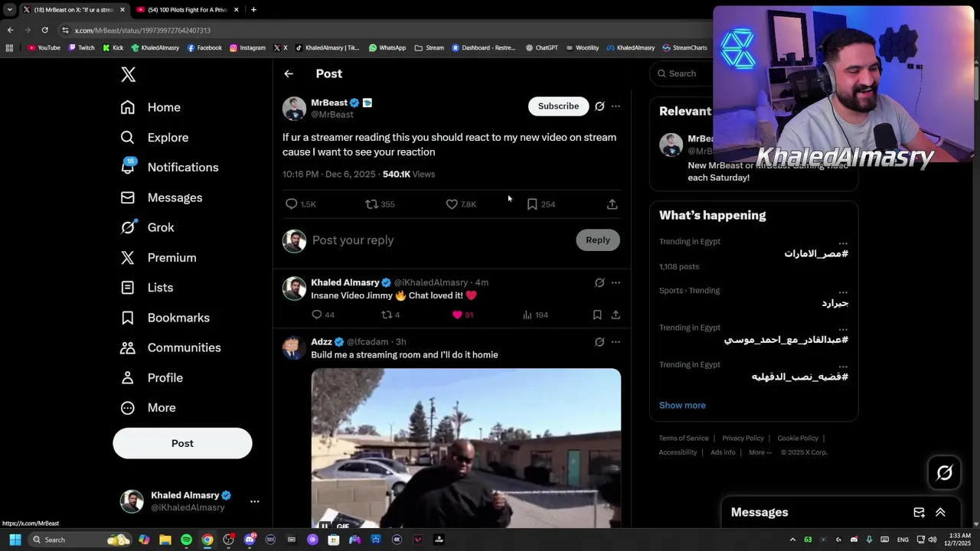Open Spotify from taskbar
Image resolution: width=980 pixels, height=551 pixels.
click(186, 540)
